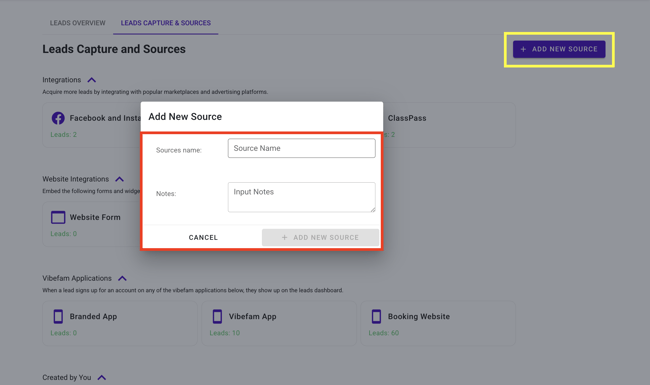Collapse the Integrations section chevron
The height and width of the screenshot is (385, 650).
click(x=92, y=80)
